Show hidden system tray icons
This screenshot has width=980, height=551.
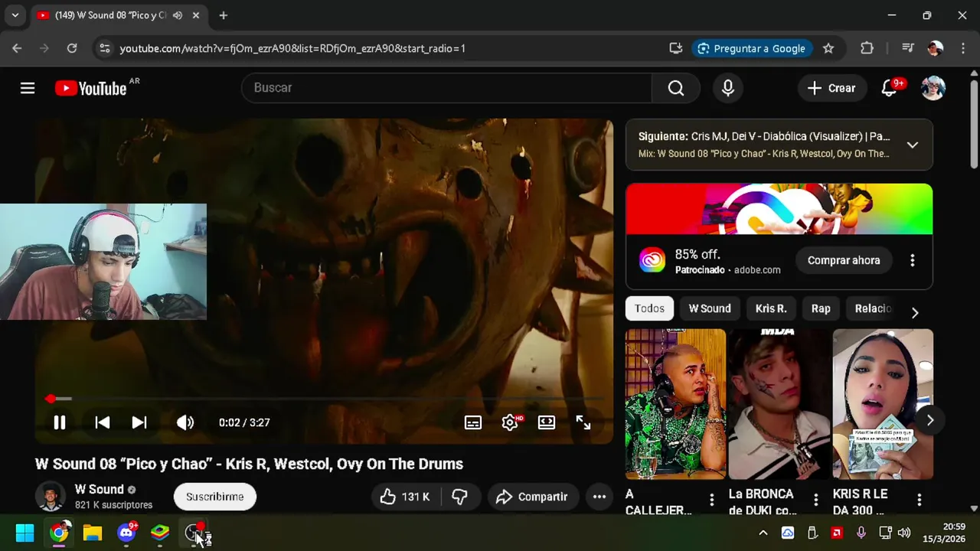pos(763,533)
